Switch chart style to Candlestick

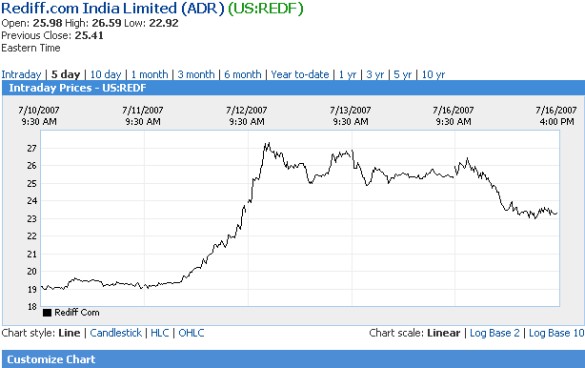pos(116,333)
